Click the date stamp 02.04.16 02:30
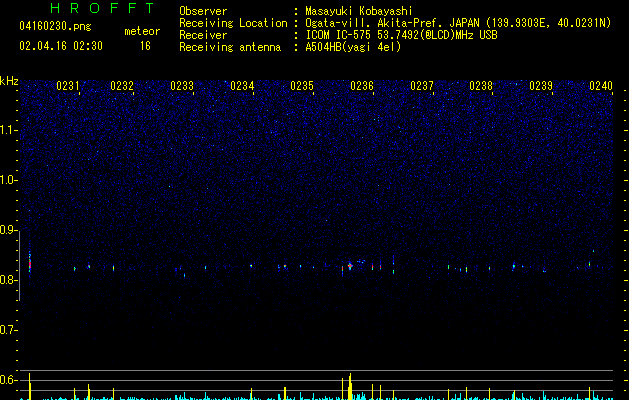 pos(61,46)
